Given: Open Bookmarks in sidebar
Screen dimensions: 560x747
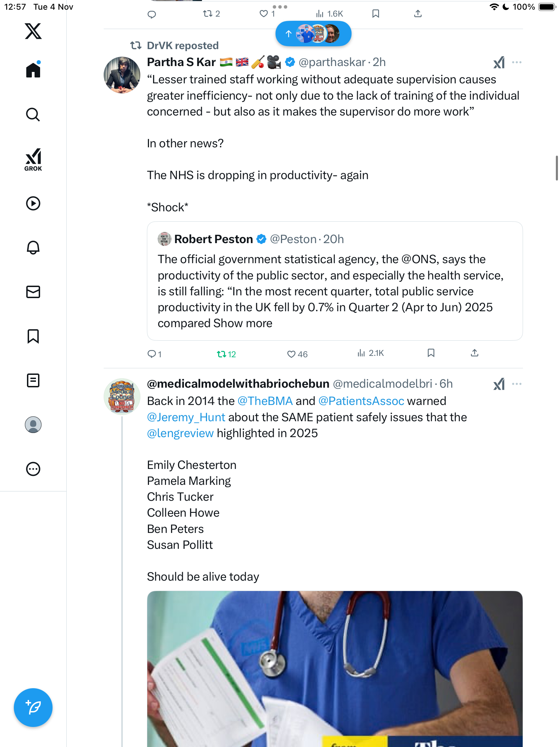Looking at the screenshot, I should 33,336.
